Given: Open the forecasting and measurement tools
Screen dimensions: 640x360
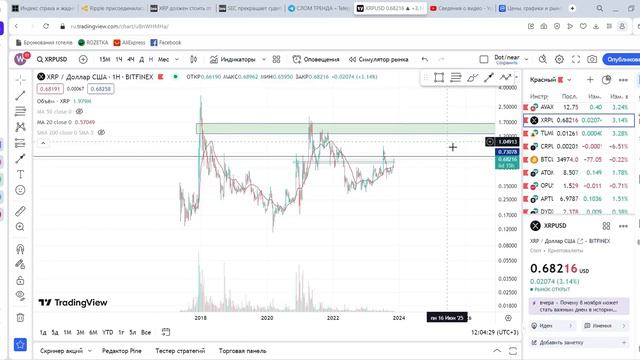Looking at the screenshot, I should 20,143.
